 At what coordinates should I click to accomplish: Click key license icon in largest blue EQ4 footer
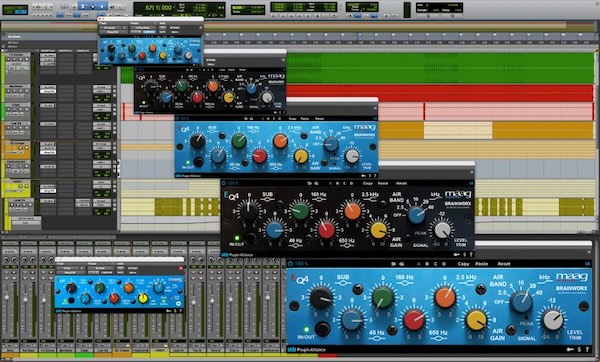[x=570, y=349]
